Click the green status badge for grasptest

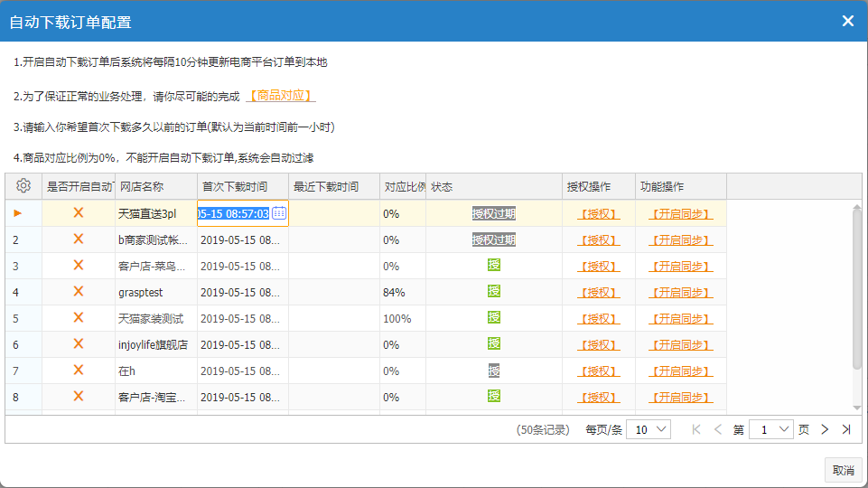[493, 292]
